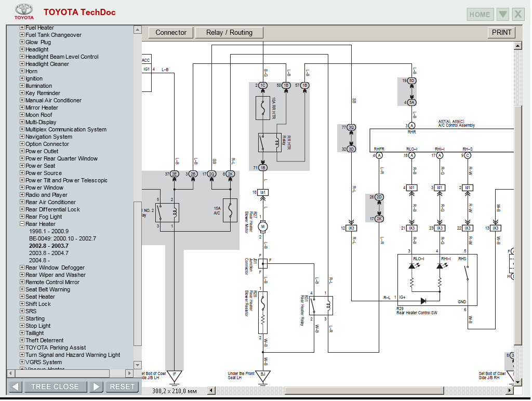
Task: Select the 2002.8 - 2003.7 entry
Action: pos(49,246)
